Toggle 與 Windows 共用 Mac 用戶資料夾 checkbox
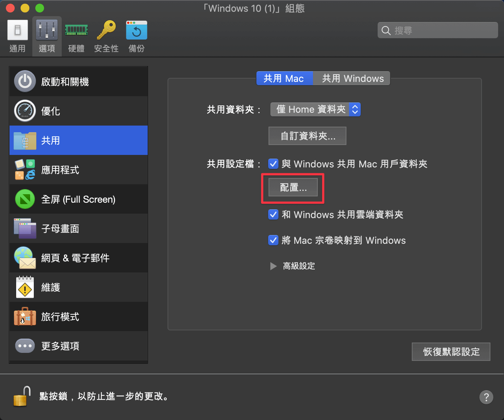504x420 pixels. coord(273,164)
